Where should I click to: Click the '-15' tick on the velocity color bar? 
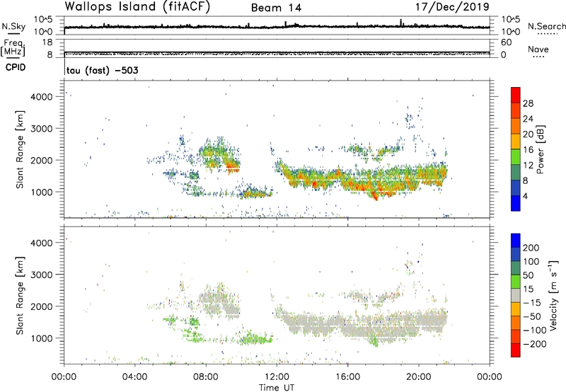pyautogui.click(x=532, y=303)
